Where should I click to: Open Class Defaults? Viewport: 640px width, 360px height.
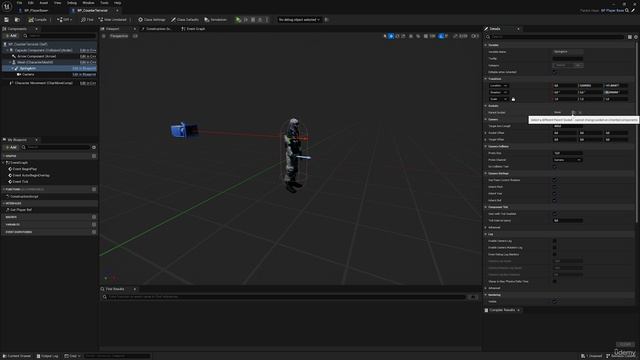pos(184,20)
